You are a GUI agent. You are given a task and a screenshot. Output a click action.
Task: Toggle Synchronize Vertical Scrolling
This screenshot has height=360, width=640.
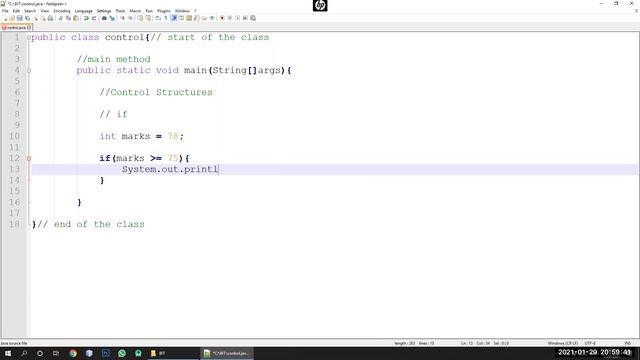[140, 18]
